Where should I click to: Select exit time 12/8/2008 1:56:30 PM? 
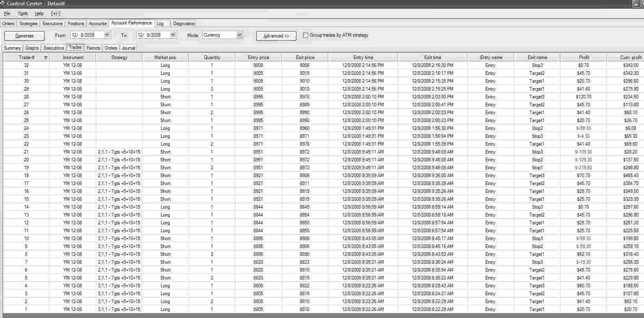433,128
